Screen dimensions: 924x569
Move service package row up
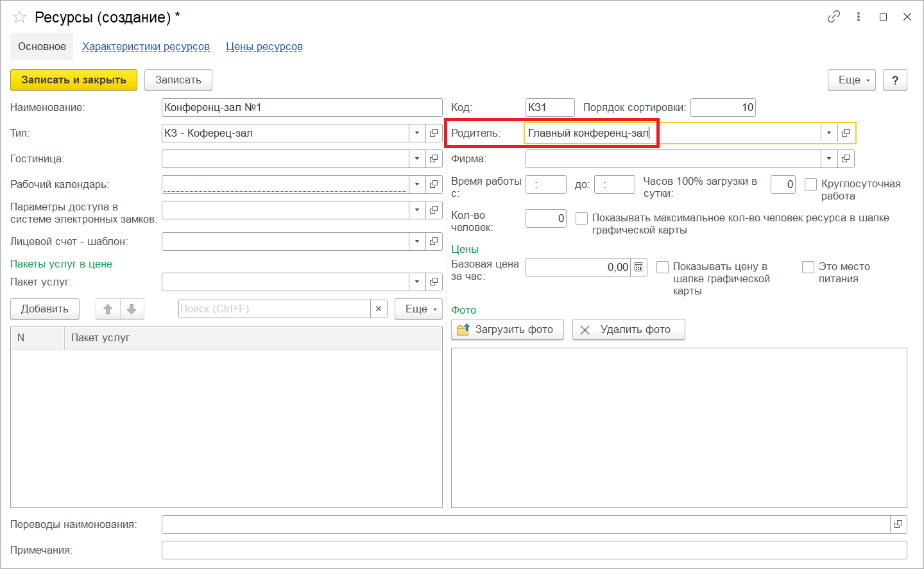click(108, 309)
